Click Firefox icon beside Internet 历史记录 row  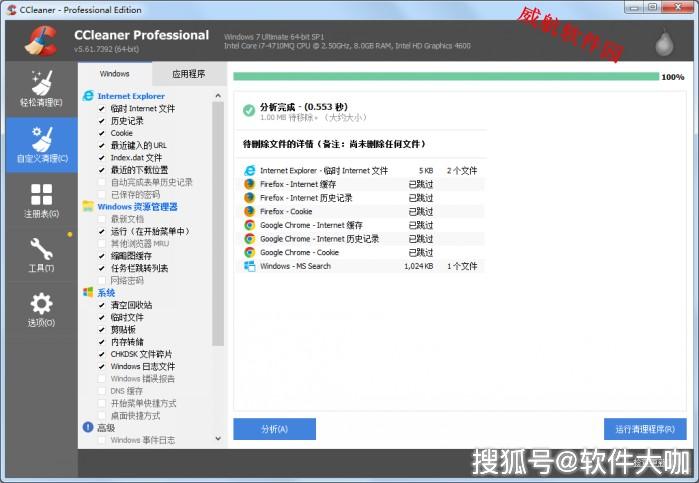tap(250, 198)
